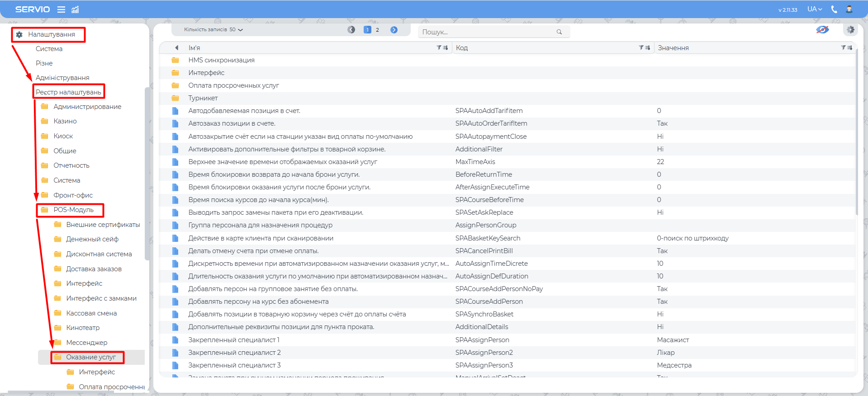Click the gear settings icon above table
Screen dimensions: 868x396
tap(850, 30)
